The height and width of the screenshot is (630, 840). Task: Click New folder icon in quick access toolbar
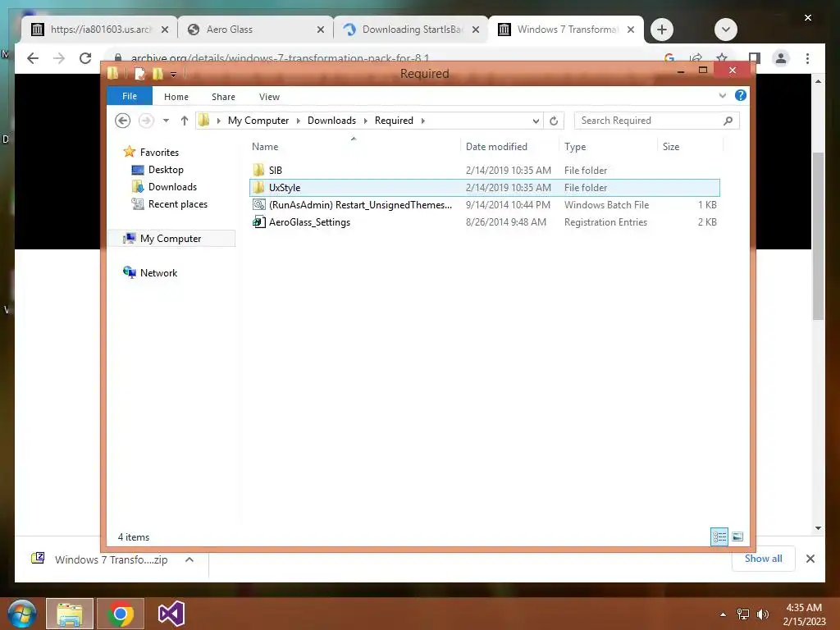coord(157,73)
